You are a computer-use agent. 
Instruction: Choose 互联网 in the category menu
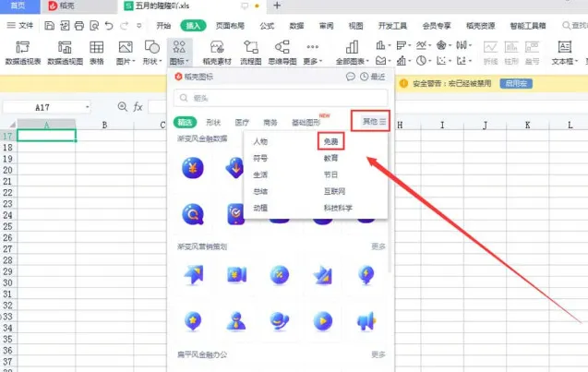click(334, 191)
